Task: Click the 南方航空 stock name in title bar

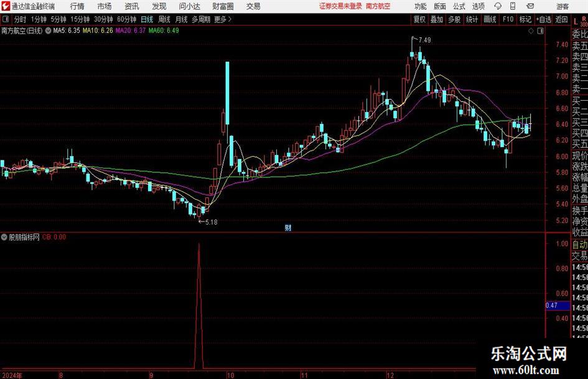Action: click(378, 6)
